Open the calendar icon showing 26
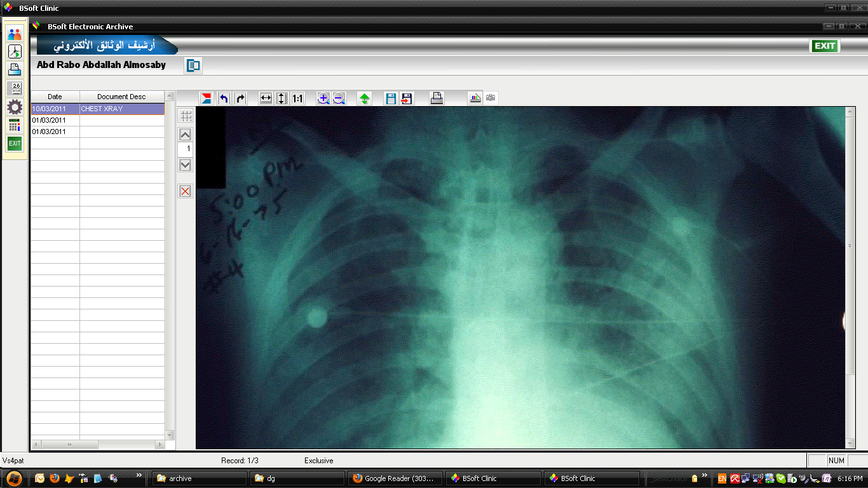 pos(15,89)
